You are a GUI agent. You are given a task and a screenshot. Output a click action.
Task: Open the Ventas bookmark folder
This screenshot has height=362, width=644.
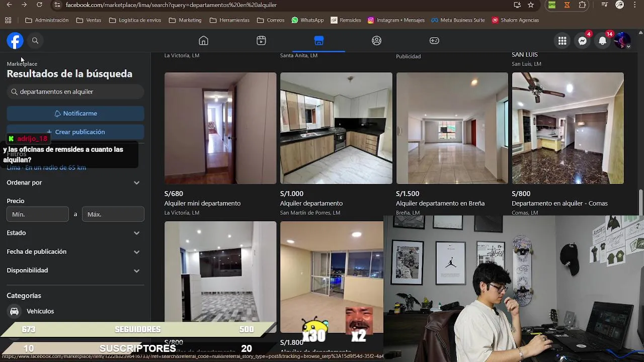(x=89, y=20)
